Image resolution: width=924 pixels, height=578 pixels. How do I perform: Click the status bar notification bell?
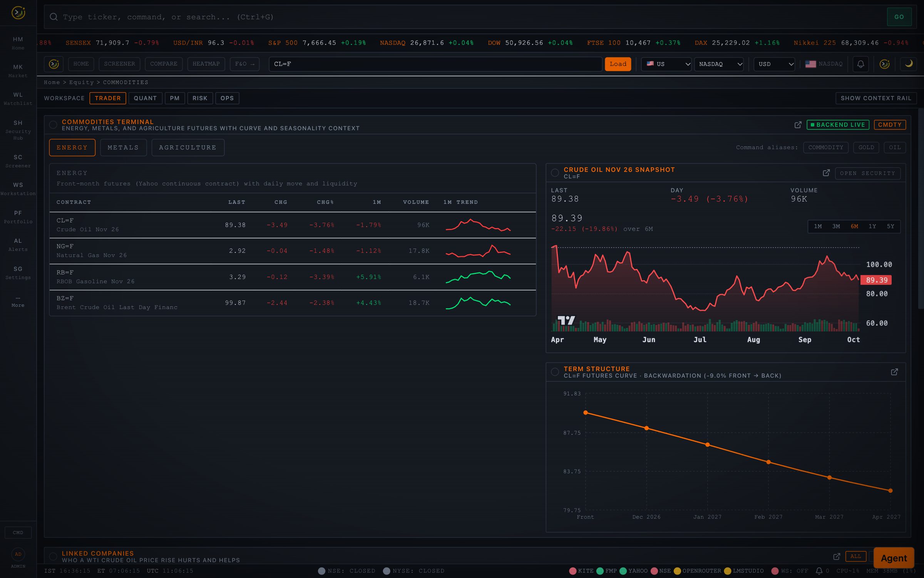coord(819,571)
